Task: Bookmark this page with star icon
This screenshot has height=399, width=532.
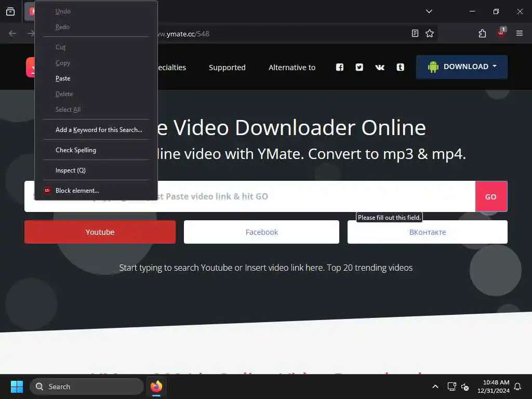Action: [430, 33]
